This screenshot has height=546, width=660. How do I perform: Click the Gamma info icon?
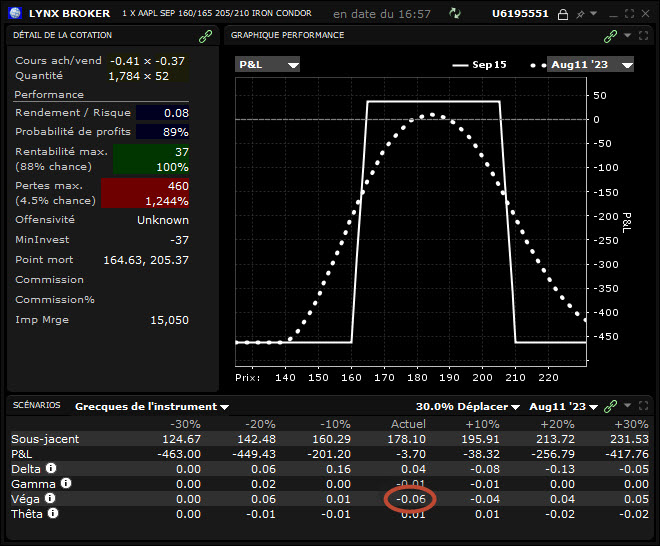pos(66,483)
